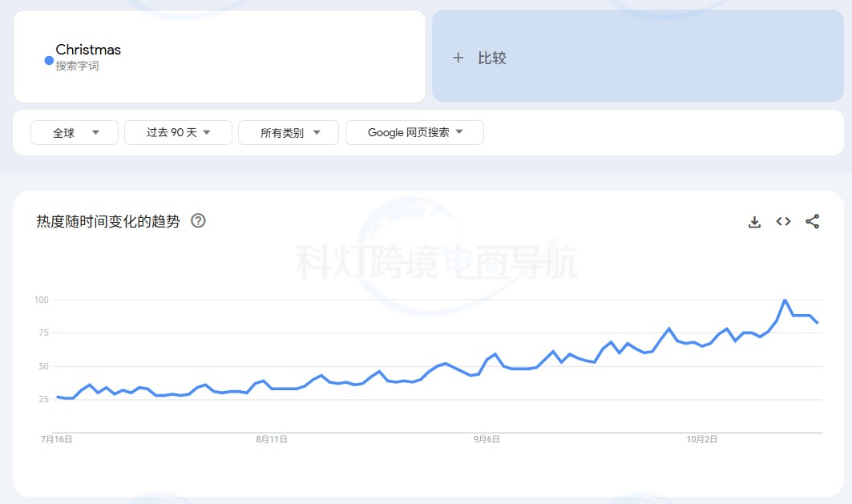The height and width of the screenshot is (504, 852).
Task: Click the 100 mark on the value axis
Action: (42, 300)
